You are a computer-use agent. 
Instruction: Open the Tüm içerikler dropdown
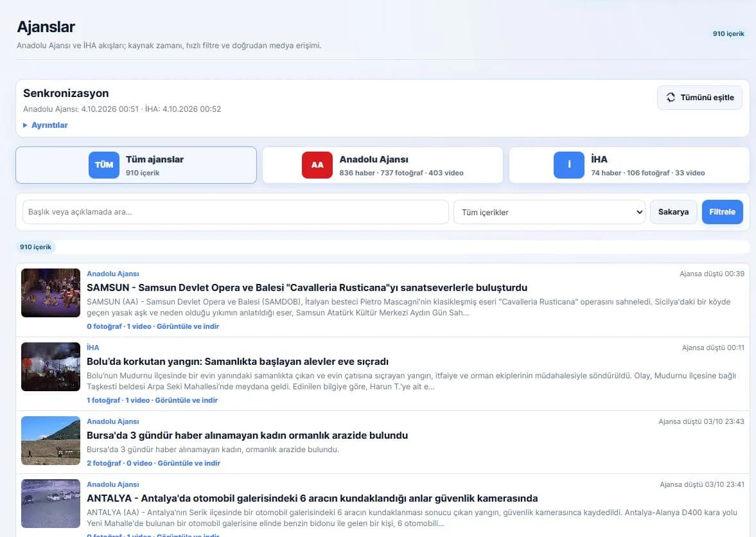coord(549,212)
